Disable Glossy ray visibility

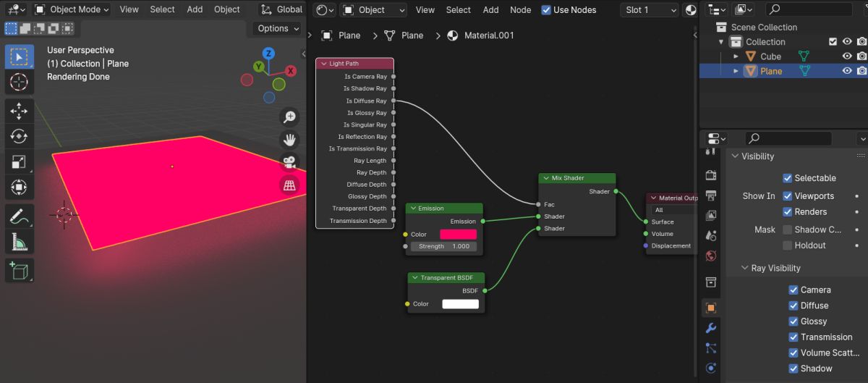[x=793, y=321]
